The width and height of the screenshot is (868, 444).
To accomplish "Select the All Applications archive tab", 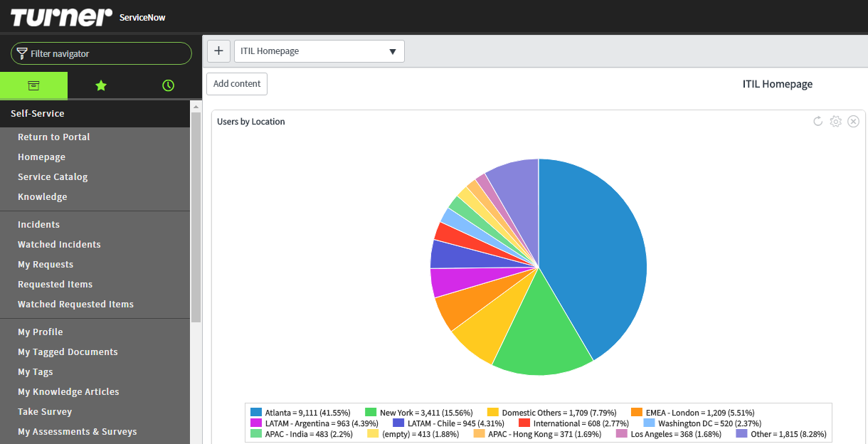I will (x=33, y=85).
